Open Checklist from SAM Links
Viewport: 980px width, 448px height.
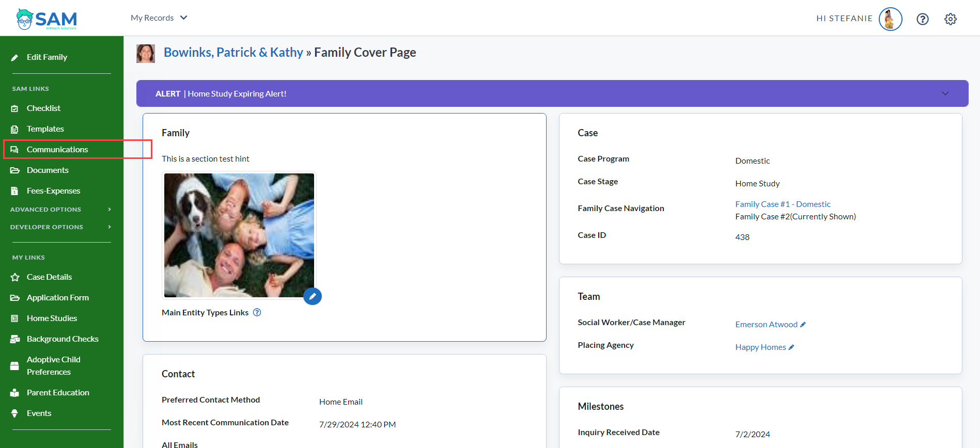[43, 108]
